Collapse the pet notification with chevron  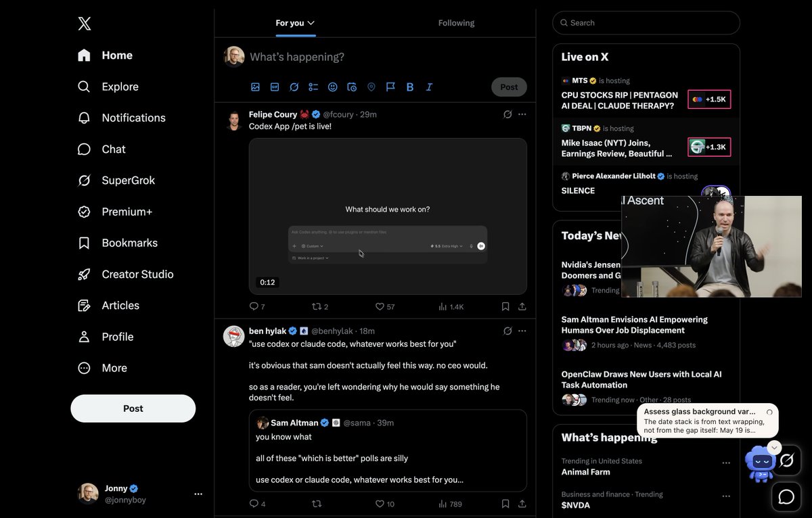pyautogui.click(x=775, y=447)
